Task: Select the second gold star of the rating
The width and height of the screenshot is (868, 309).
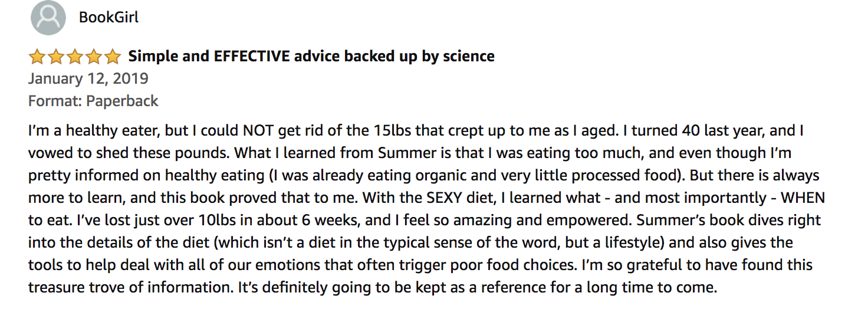Action: 56,57
